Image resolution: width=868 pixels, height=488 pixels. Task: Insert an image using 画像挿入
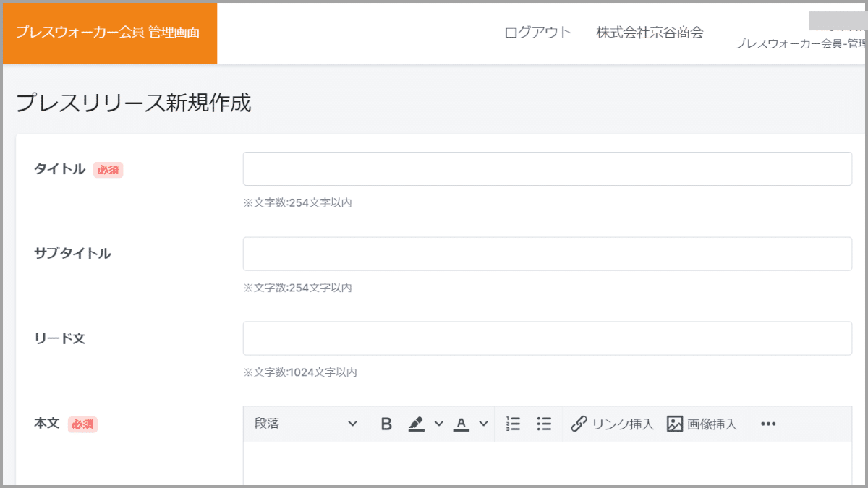[711, 424]
